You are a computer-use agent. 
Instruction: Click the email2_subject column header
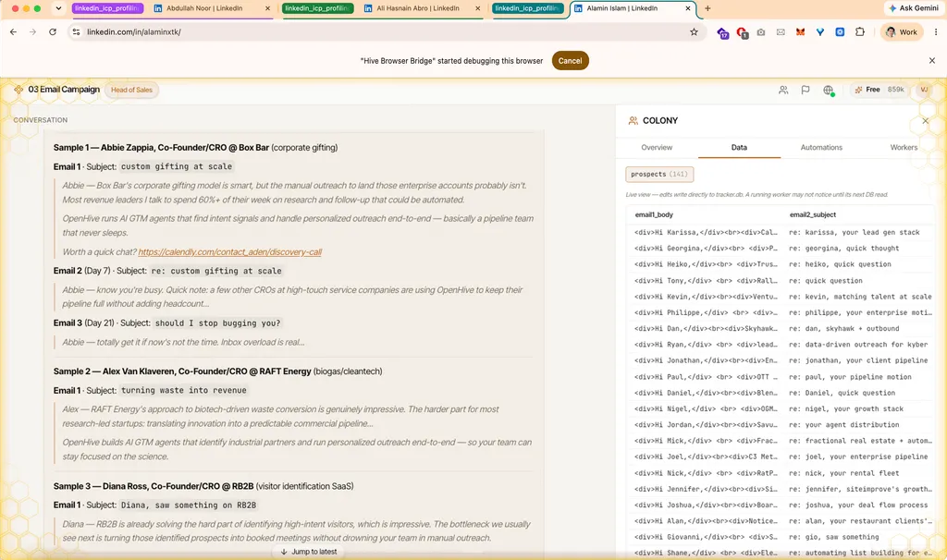pyautogui.click(x=812, y=214)
